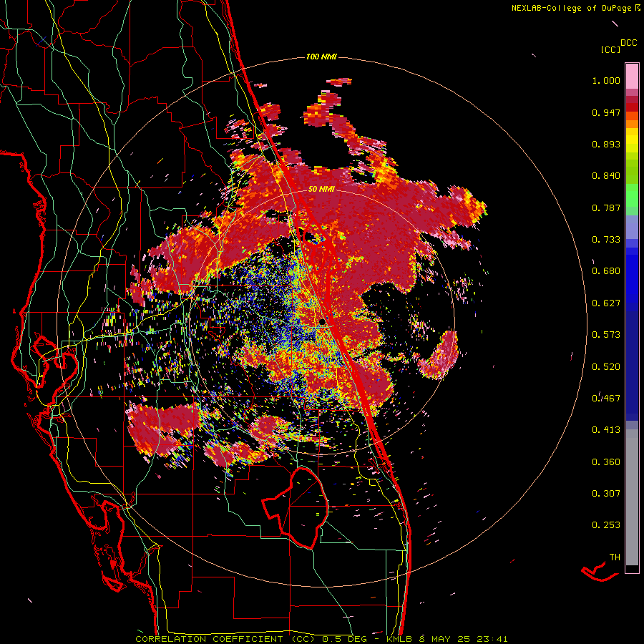
Task: Select the 0.680 legend value
Action: [606, 271]
